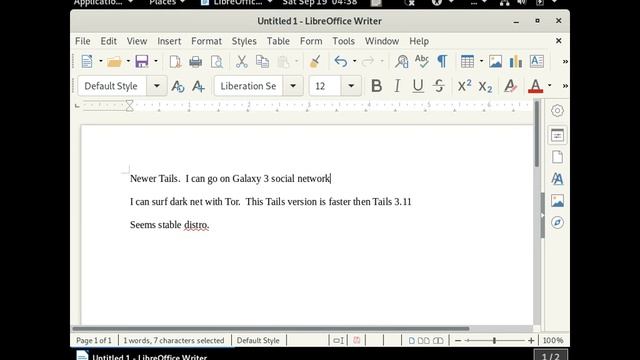The image size is (640, 360).
Task: Expand the paragraph style dropdown
Action: click(156, 86)
